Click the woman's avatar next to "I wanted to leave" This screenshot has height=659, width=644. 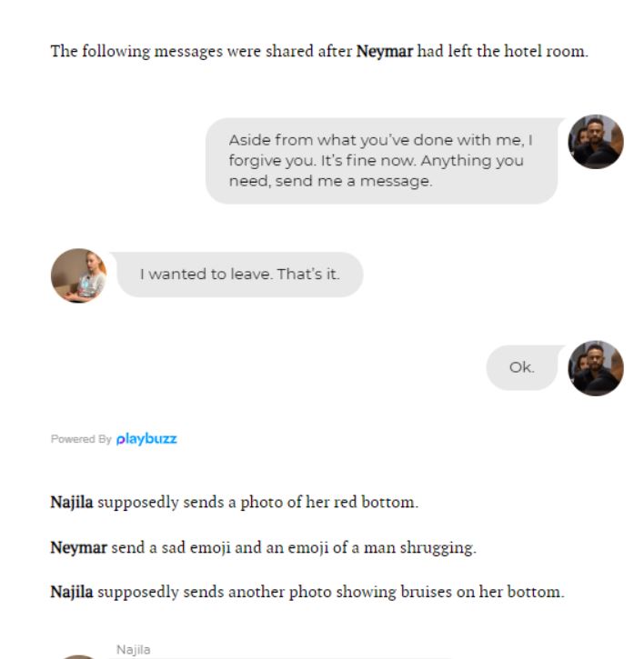(x=78, y=275)
